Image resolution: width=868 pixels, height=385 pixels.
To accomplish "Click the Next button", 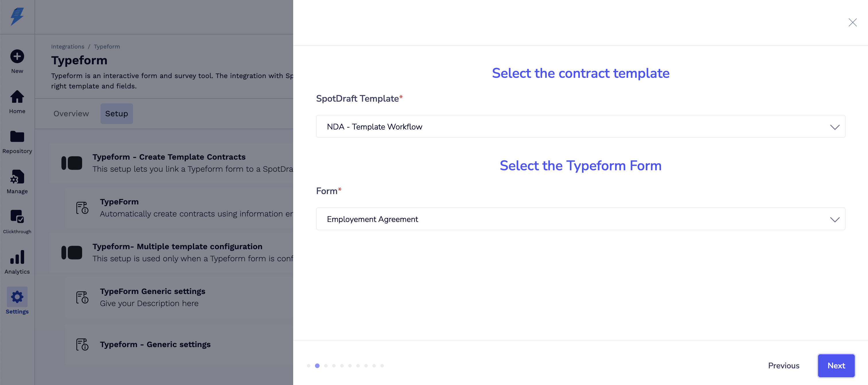I will (836, 365).
